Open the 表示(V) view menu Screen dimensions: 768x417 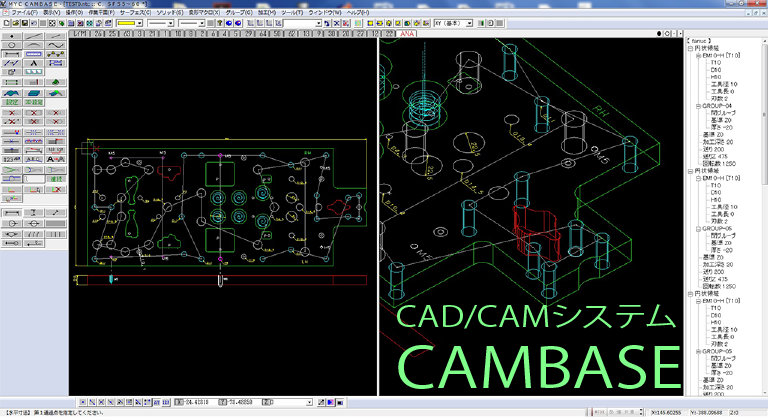click(x=52, y=12)
